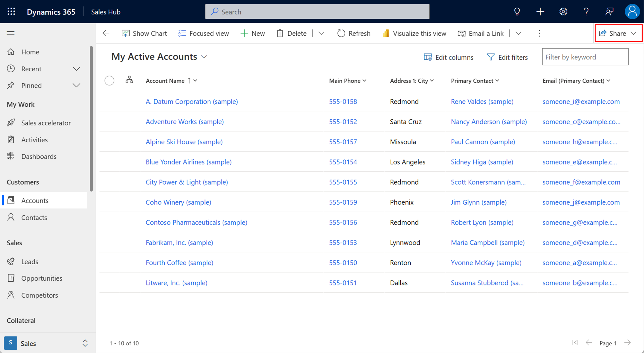This screenshot has height=353, width=644.
Task: Click Edit filters
Action: tap(507, 57)
